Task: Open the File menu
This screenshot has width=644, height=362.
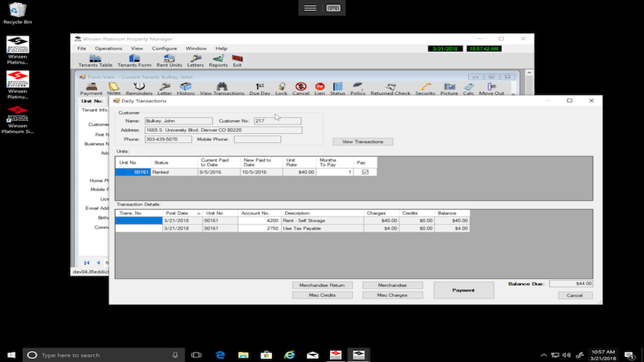Action: click(x=82, y=49)
